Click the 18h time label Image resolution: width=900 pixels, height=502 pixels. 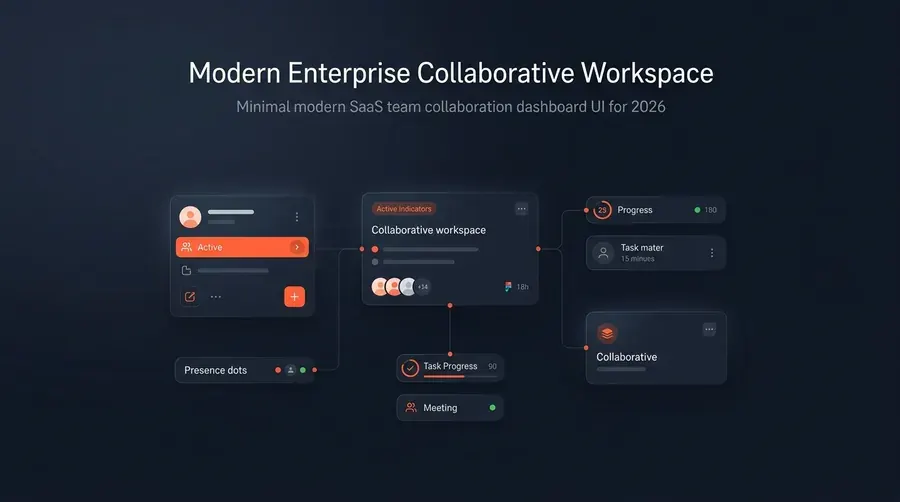pyautogui.click(x=522, y=287)
